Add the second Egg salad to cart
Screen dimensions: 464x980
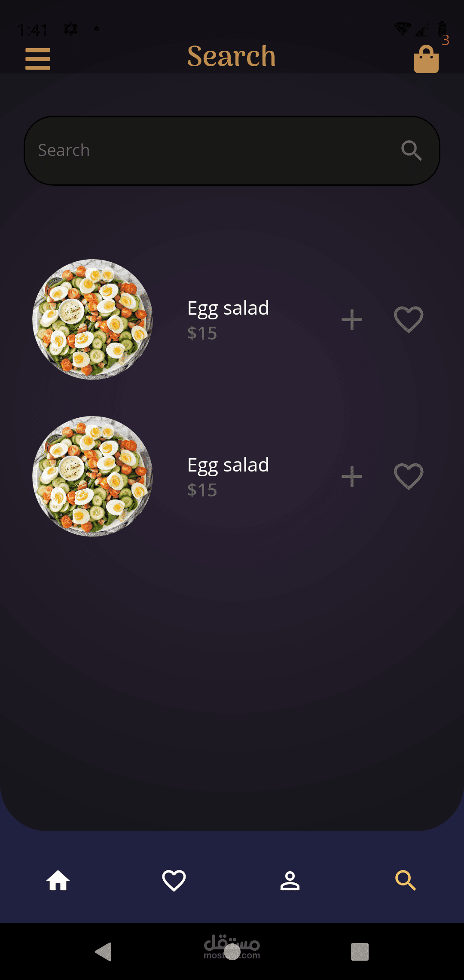click(352, 477)
